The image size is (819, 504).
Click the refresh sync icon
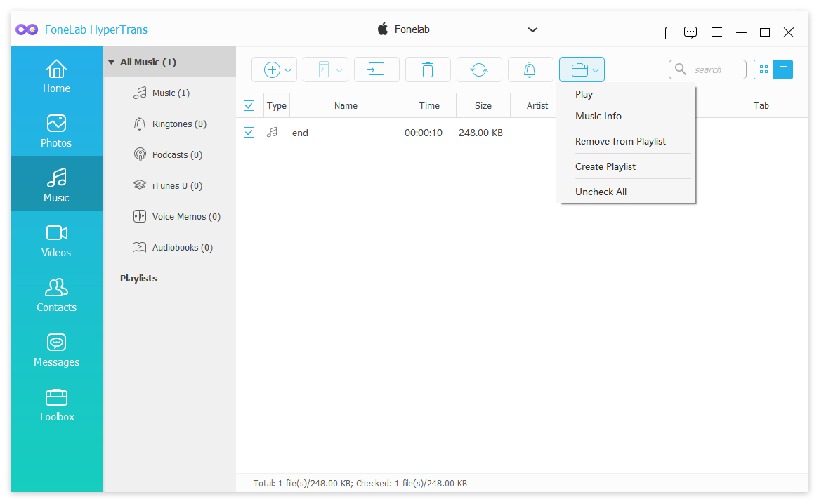click(x=478, y=69)
